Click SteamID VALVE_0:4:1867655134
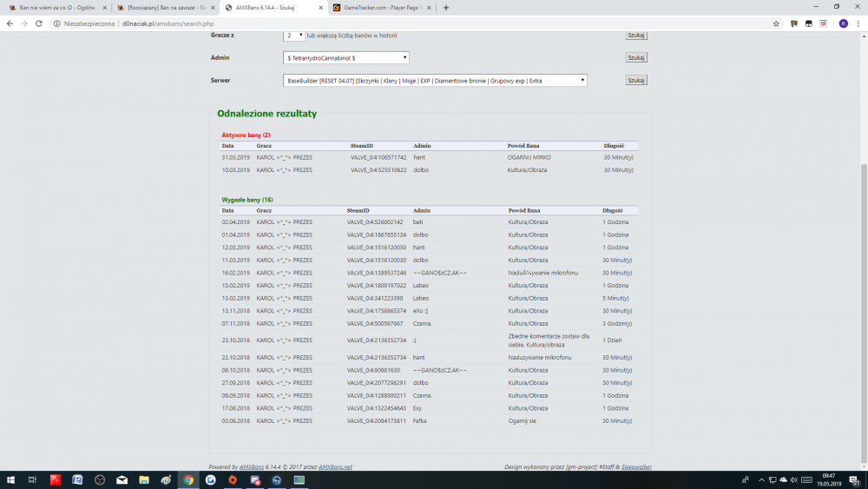 point(377,235)
